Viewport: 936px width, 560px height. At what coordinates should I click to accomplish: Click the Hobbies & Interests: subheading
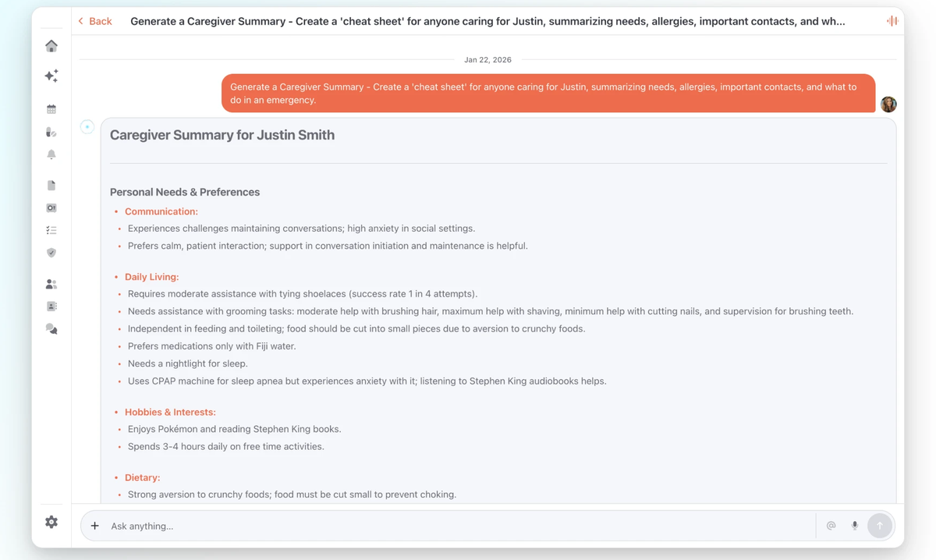click(x=170, y=412)
